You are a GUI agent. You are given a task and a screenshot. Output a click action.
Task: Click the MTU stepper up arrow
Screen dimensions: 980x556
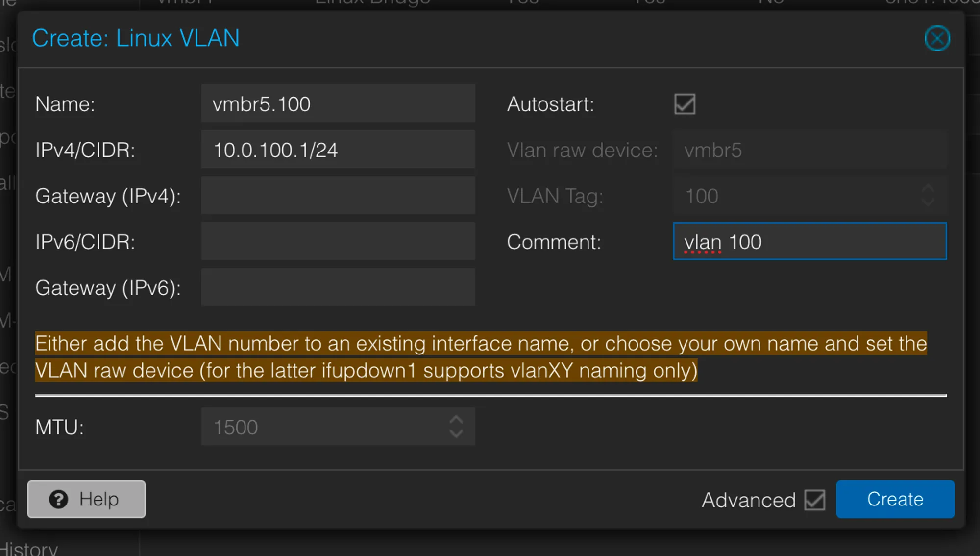coord(457,420)
